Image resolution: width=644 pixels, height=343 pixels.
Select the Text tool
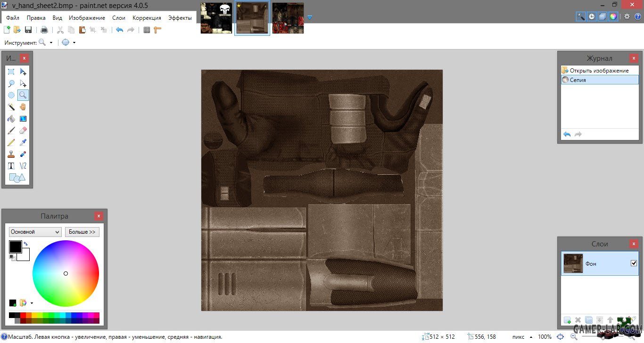(11, 166)
